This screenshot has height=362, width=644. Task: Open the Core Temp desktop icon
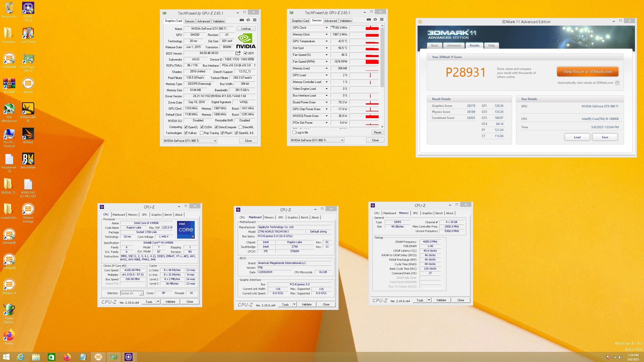coord(28,35)
